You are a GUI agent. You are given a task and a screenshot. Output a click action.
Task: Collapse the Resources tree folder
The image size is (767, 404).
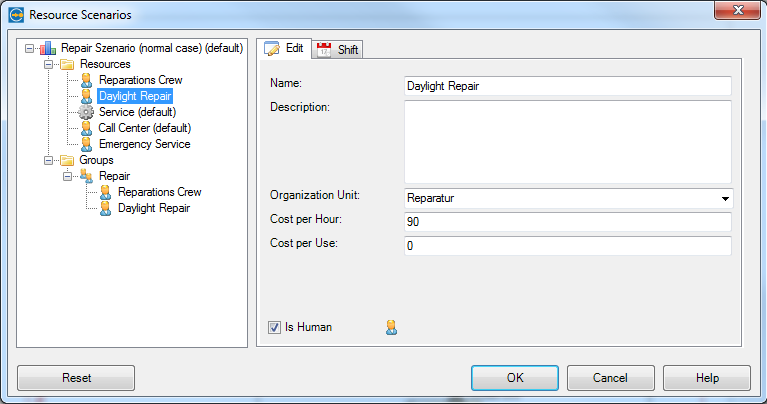pyautogui.click(x=48, y=65)
